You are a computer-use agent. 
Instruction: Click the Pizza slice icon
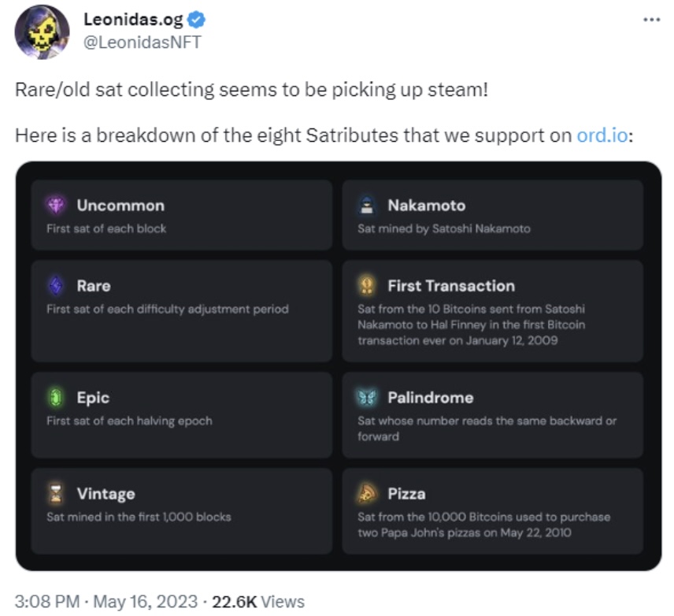pos(367,494)
